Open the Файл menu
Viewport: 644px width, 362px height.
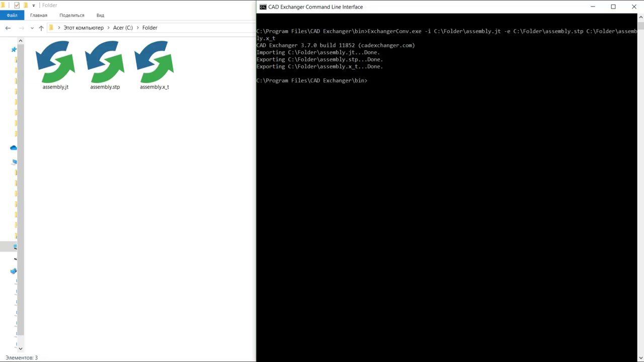[12, 15]
